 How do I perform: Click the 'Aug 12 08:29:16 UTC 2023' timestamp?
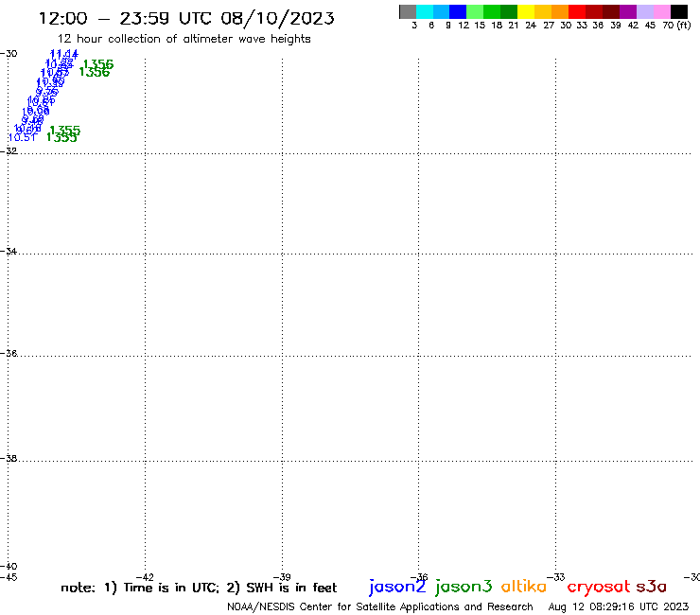619,606
